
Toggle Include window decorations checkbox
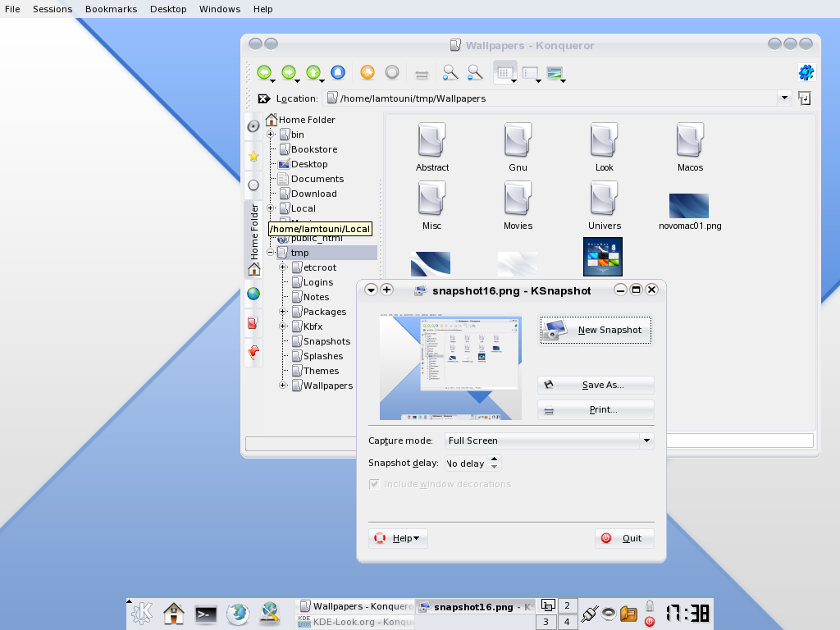(374, 484)
